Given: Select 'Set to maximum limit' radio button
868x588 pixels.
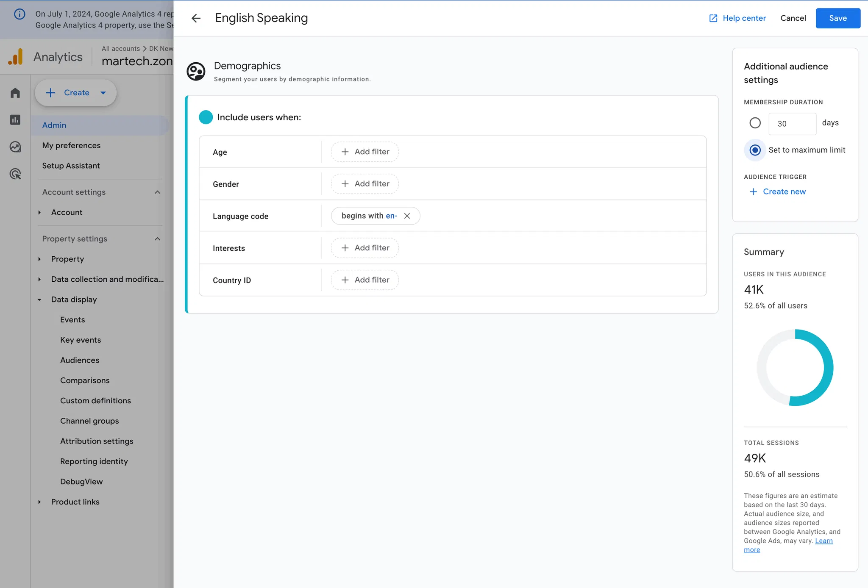Looking at the screenshot, I should pos(755,150).
